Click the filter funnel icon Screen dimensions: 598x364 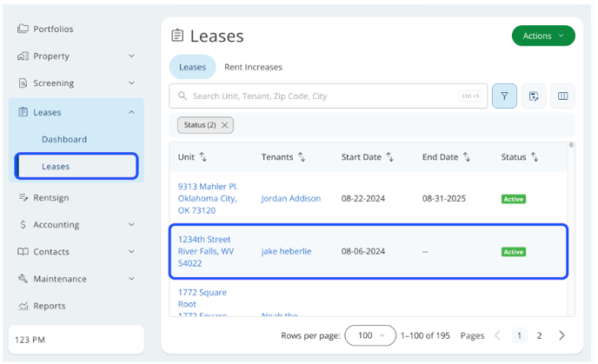click(x=504, y=96)
